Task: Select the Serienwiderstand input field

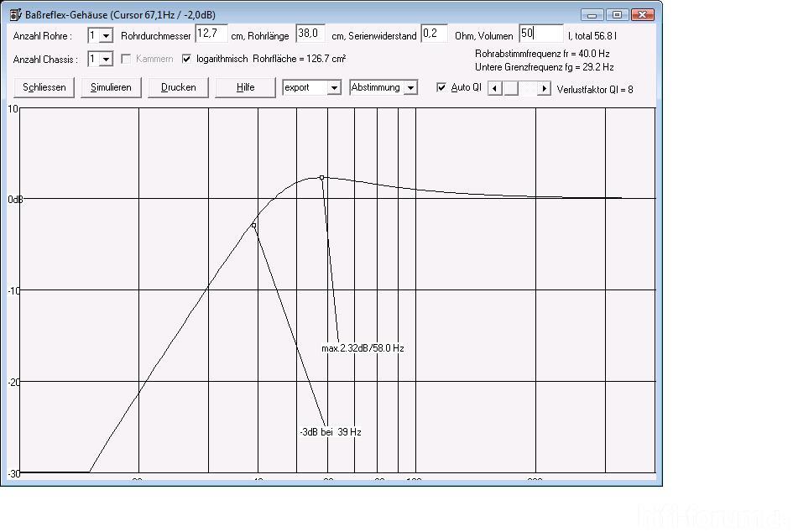Action: pos(433,34)
